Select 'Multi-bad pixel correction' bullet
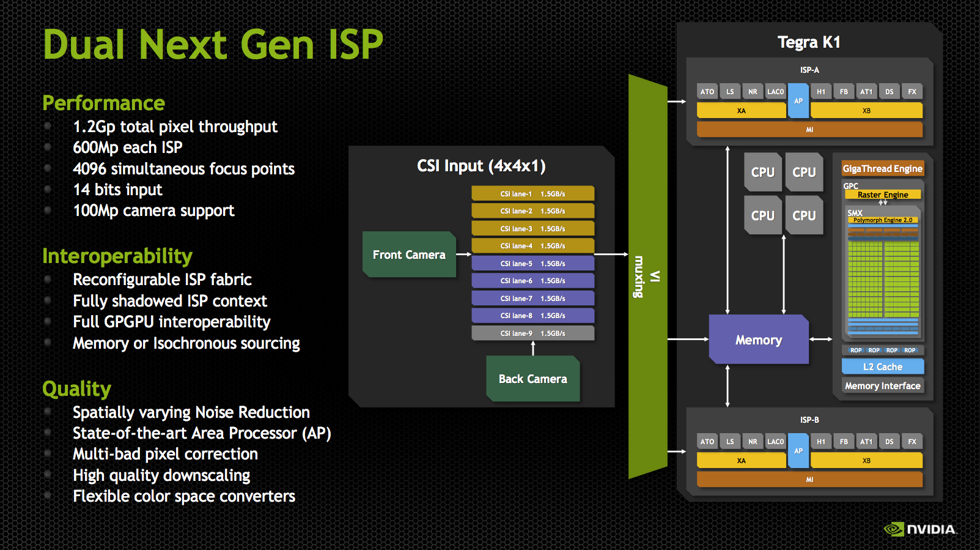This screenshot has height=550, width=980. pos(165,454)
